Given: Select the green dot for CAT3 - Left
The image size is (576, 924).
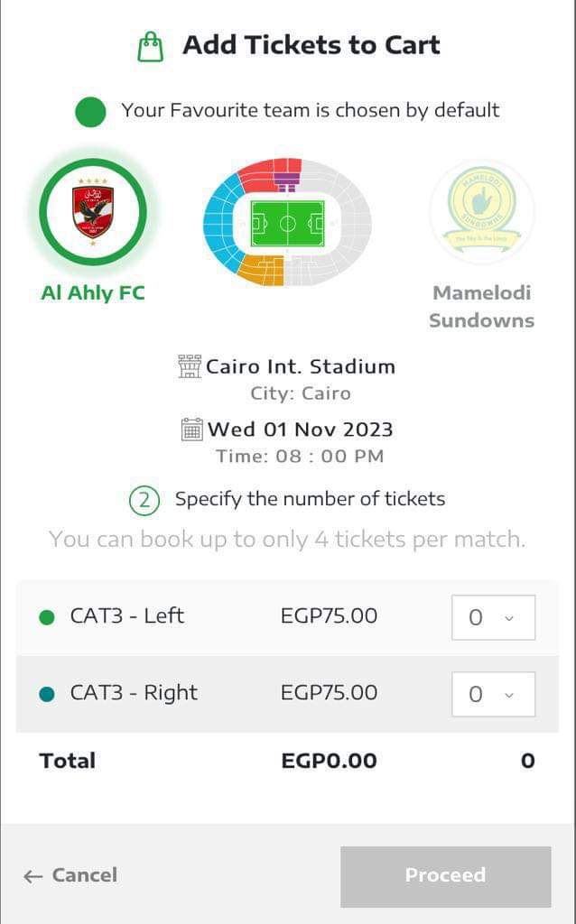Looking at the screenshot, I should (48, 617).
